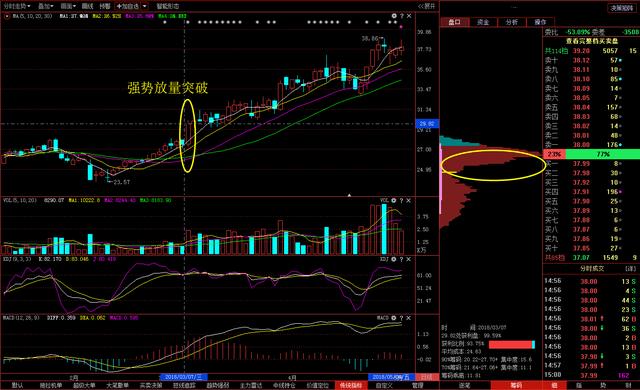The width and height of the screenshot is (640, 390).
Task: Click the 37.07 bottom summary row
Action: coord(591,258)
